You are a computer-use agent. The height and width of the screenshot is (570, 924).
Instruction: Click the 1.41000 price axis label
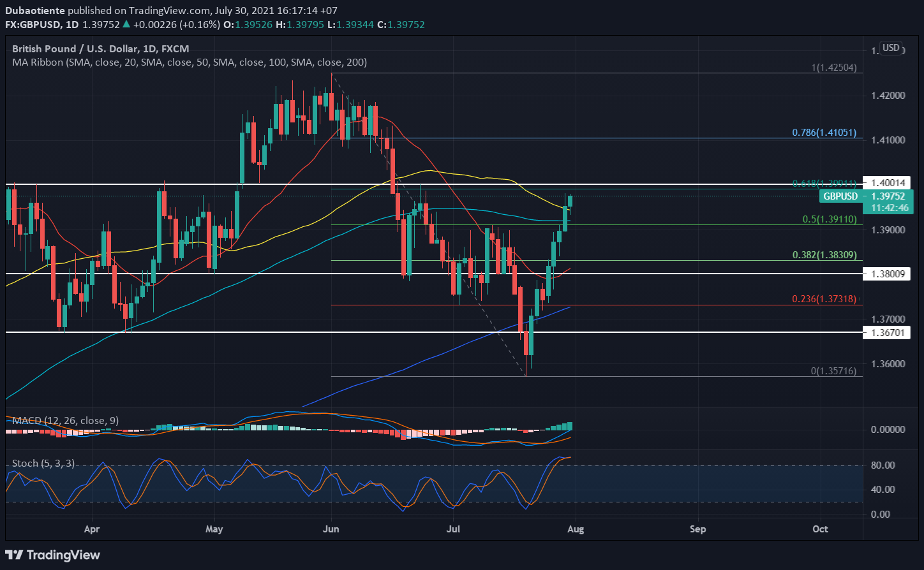coord(888,140)
